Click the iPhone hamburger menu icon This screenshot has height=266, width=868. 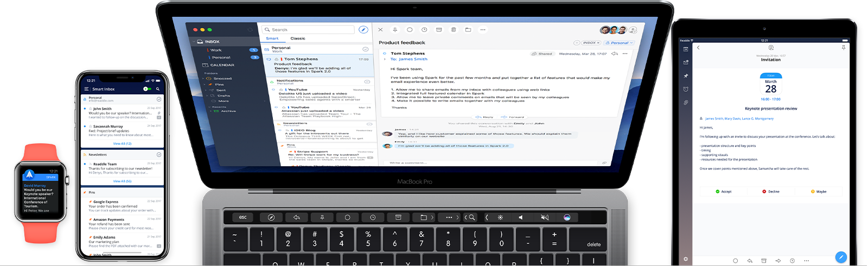[x=86, y=88]
